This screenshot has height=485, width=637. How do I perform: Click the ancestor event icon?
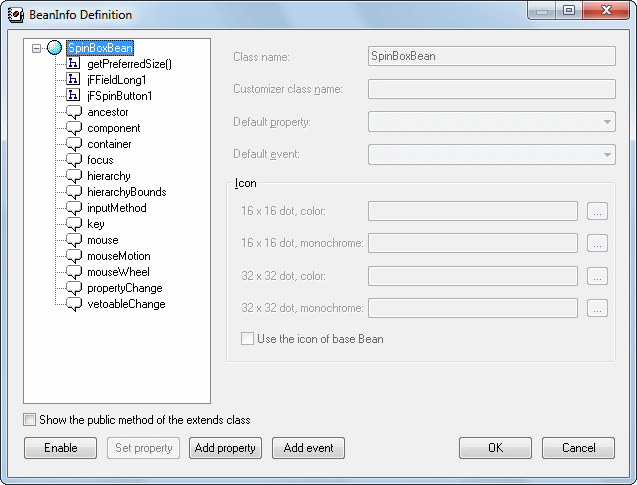coord(74,112)
